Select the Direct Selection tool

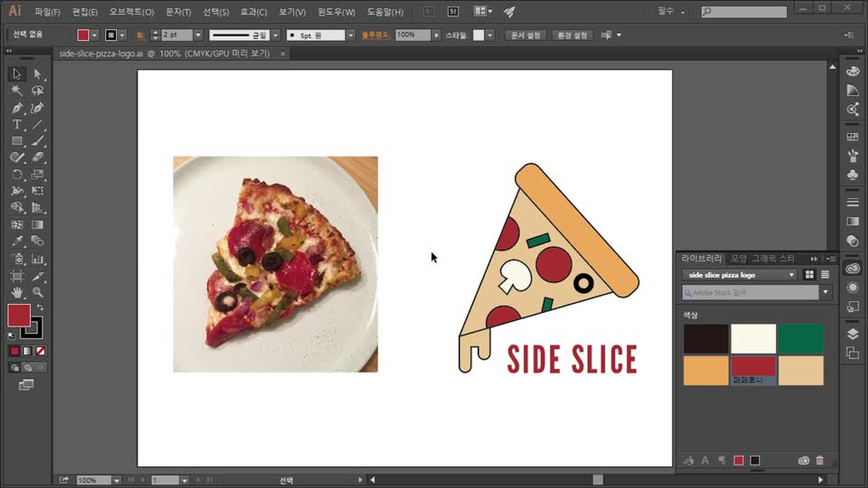(x=38, y=73)
